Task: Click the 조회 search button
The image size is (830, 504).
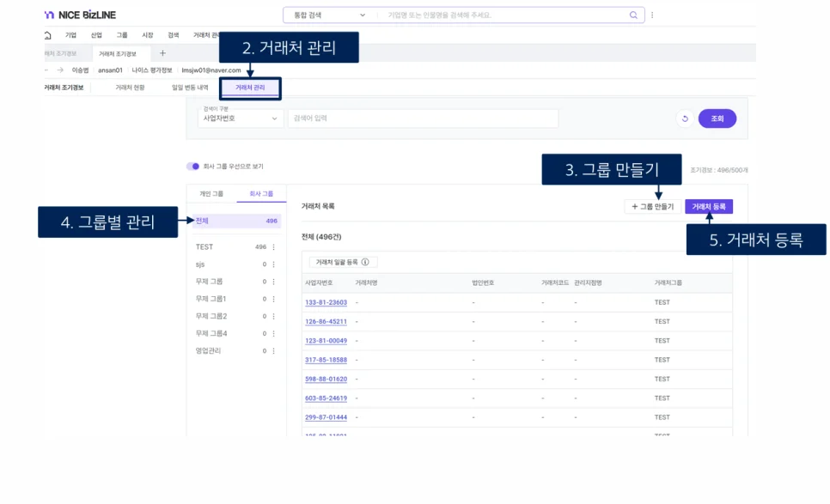Action: [x=717, y=119]
